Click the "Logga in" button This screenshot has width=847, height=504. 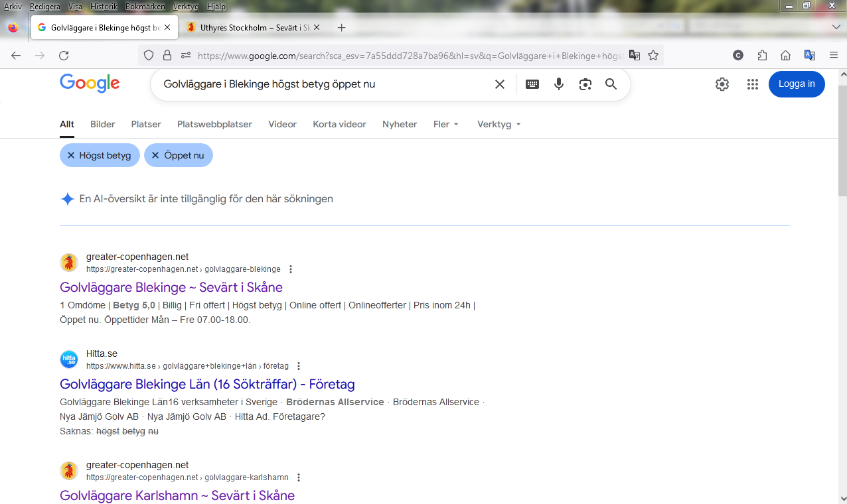pyautogui.click(x=797, y=84)
